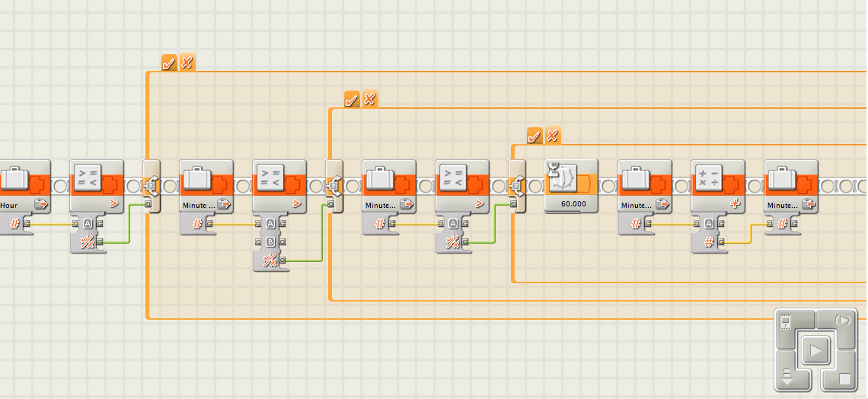Click the A input plug on the Math block
Screen dimensions: 868x399
[x=697, y=224]
